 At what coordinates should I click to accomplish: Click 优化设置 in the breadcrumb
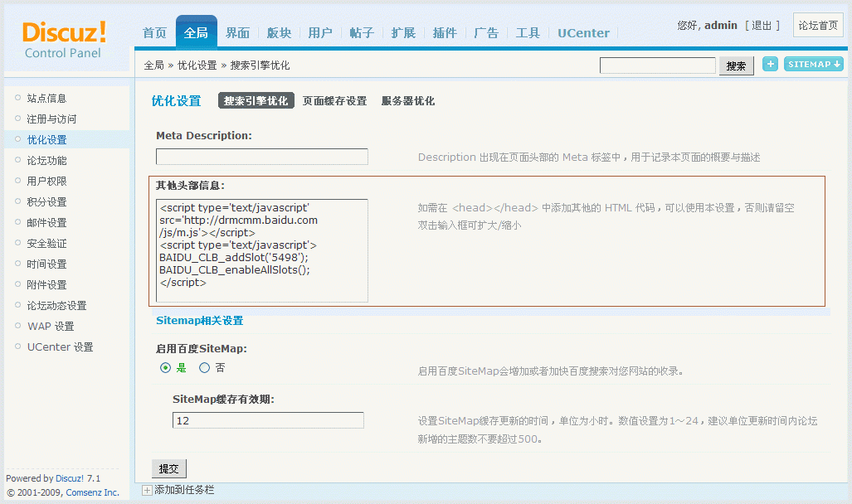[197, 65]
